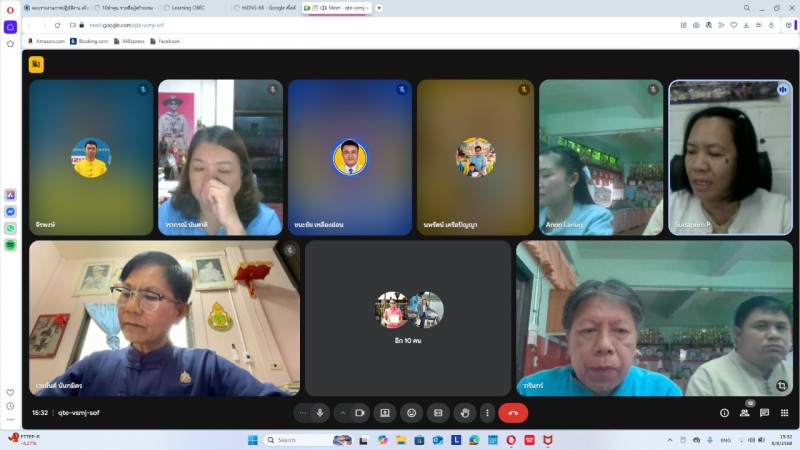The width and height of the screenshot is (800, 450).
Task: Open history clock in Opera sidebar
Action: [x=10, y=406]
